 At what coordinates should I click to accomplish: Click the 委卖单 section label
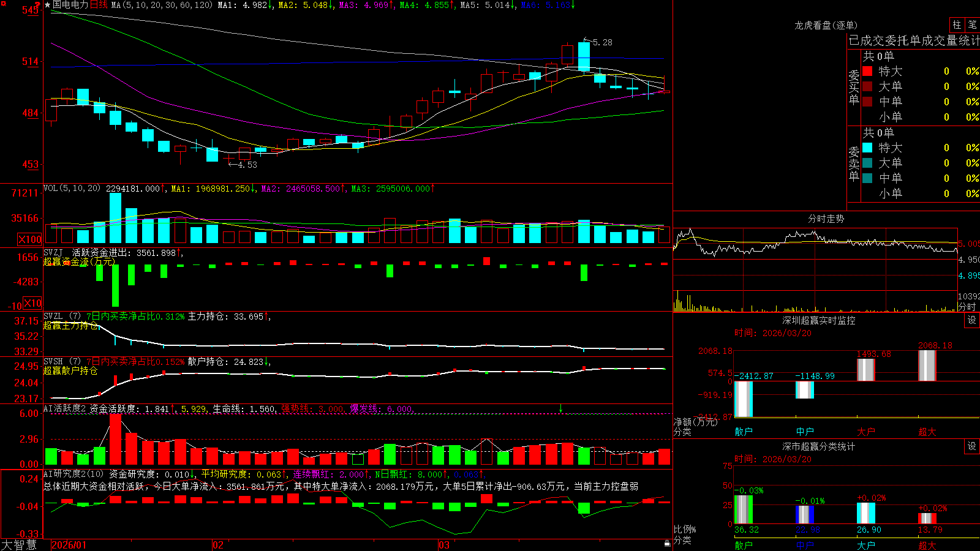tap(854, 163)
